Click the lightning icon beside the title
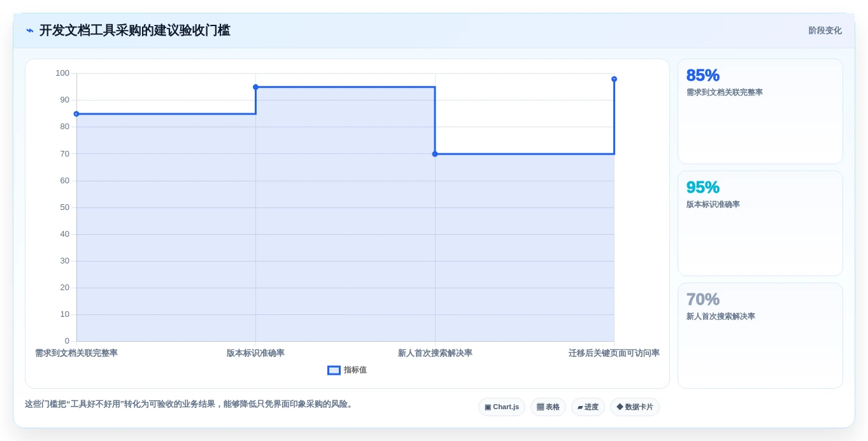This screenshot has width=868, height=441. click(x=30, y=31)
